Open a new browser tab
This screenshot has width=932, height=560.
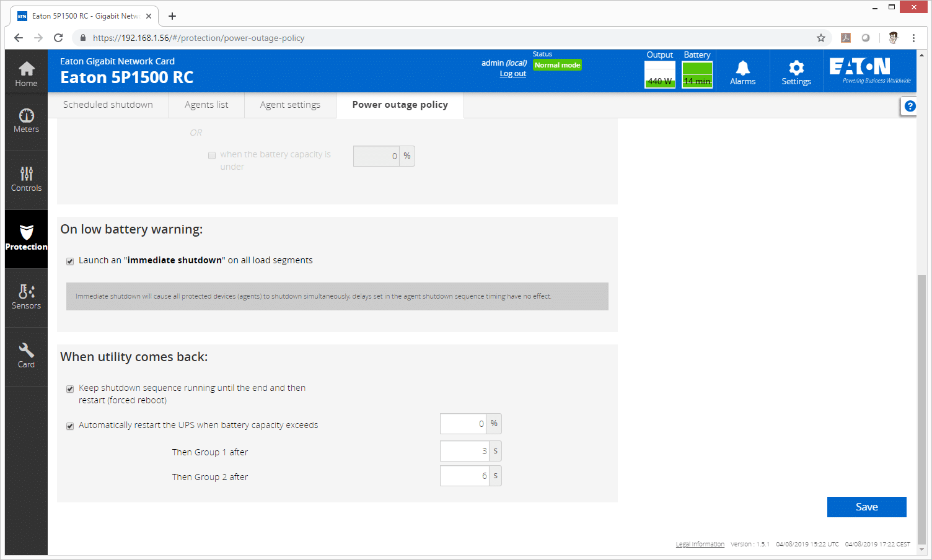172,16
